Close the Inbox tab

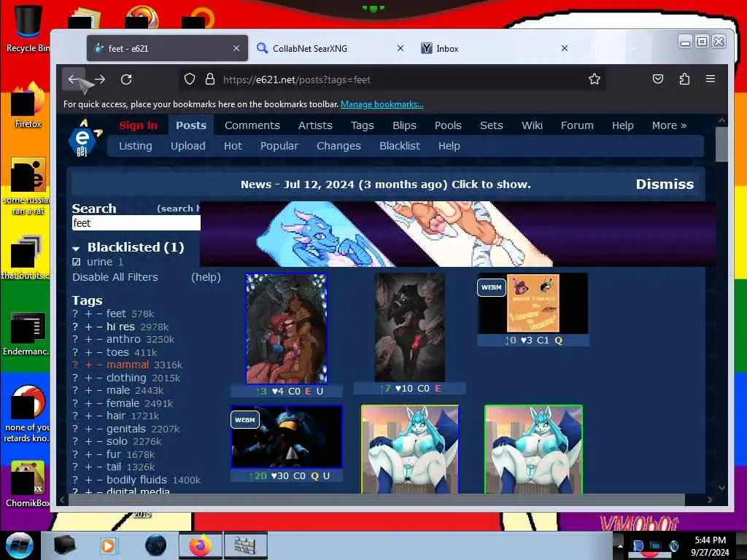[x=565, y=48]
